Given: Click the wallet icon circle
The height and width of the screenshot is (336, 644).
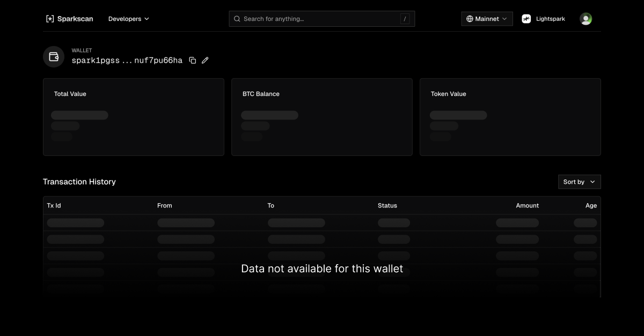Looking at the screenshot, I should 54,57.
